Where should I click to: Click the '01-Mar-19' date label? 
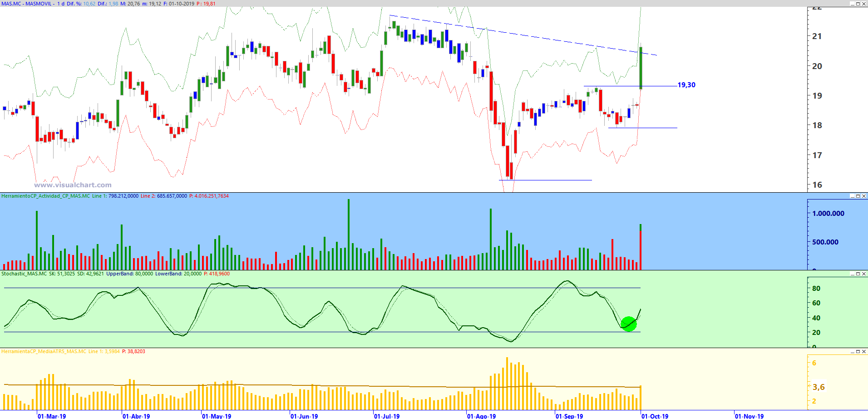tap(52, 416)
